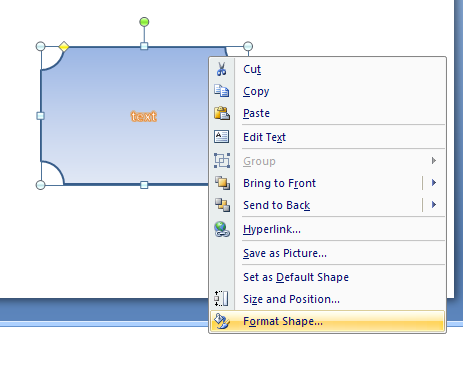
Task: Click the top middle sizing handle
Action: (x=144, y=46)
